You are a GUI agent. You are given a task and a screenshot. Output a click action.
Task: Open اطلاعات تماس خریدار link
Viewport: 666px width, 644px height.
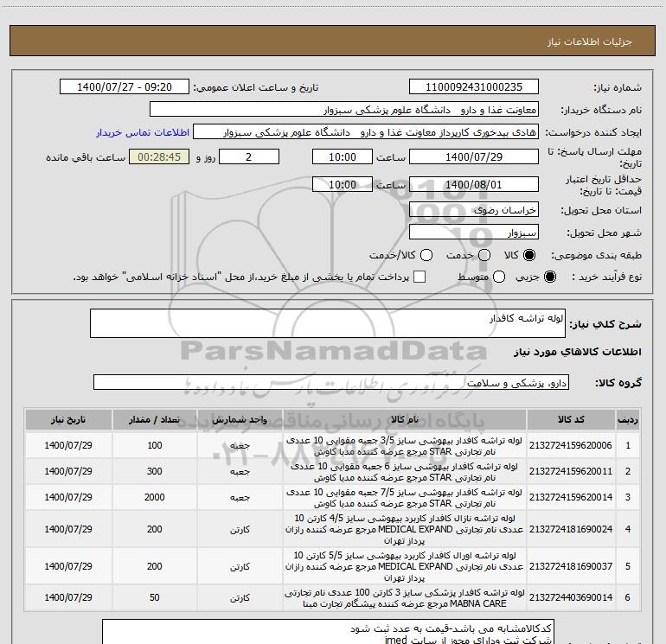(143, 132)
